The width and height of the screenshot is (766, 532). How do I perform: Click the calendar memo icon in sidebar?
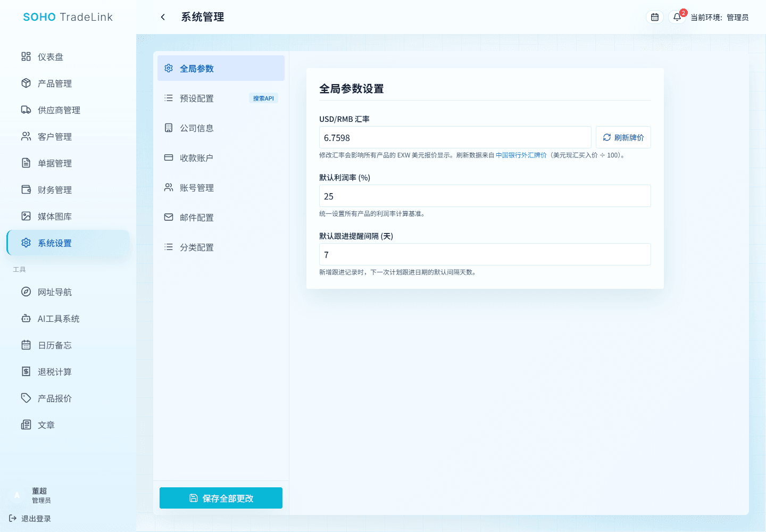tap(26, 345)
